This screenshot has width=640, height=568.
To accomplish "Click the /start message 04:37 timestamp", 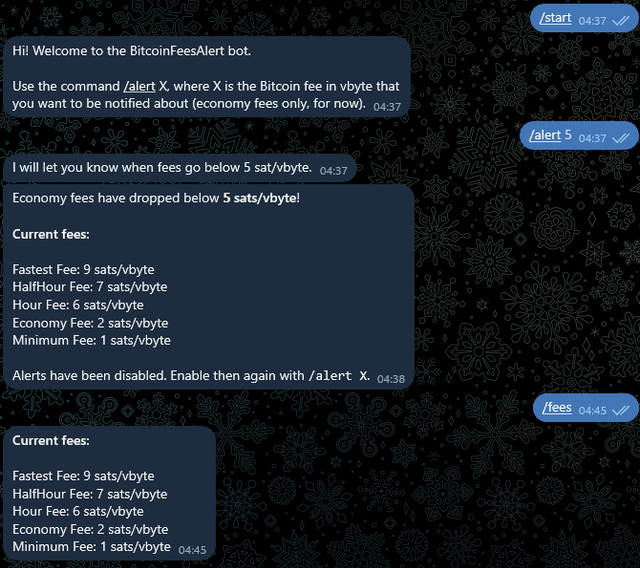I will [x=592, y=21].
